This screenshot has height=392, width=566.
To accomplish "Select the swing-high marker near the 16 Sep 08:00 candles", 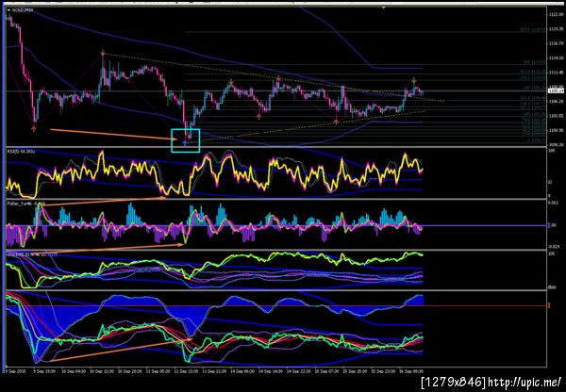I will click(414, 80).
